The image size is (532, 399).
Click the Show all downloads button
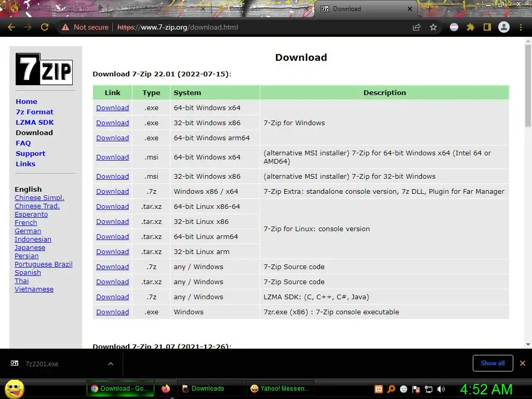tap(493, 363)
